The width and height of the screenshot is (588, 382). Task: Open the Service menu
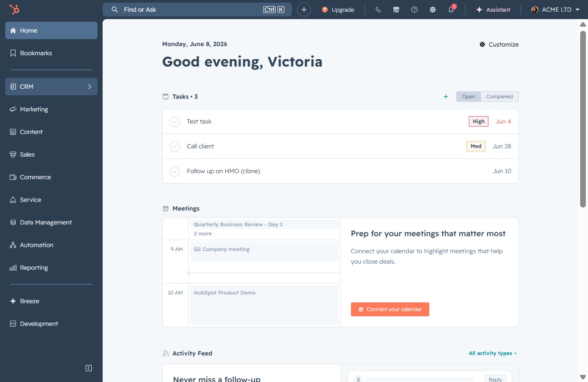(x=51, y=200)
